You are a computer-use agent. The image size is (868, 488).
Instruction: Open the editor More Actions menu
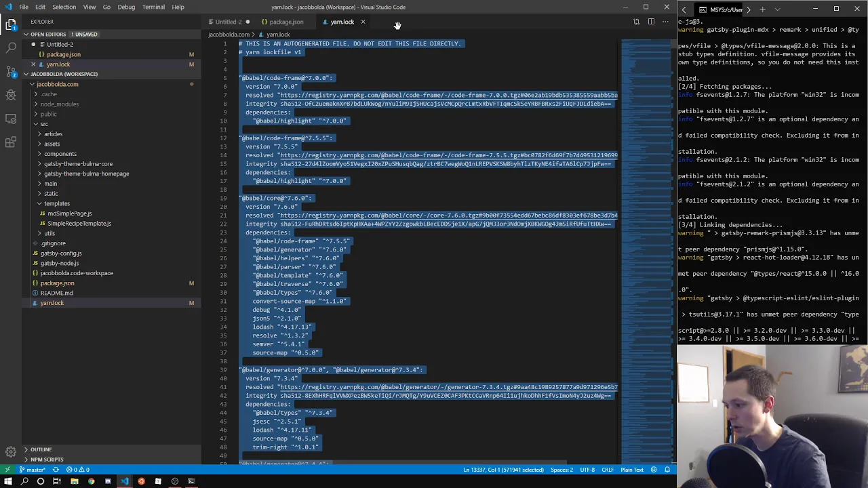pyautogui.click(x=665, y=22)
